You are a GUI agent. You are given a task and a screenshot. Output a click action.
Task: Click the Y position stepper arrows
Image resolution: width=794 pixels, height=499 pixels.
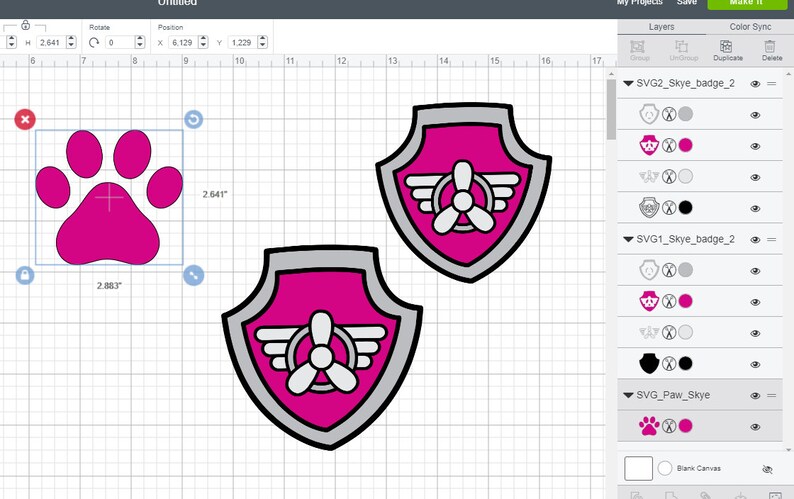click(262, 42)
